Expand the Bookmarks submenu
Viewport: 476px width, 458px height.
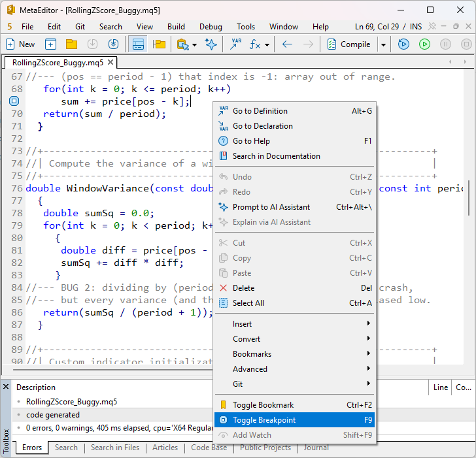[x=294, y=354]
